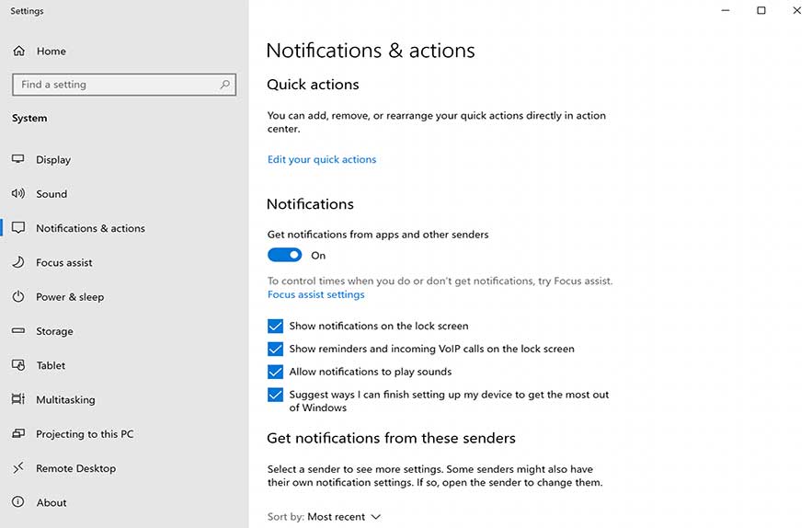Click the Focus assist moon icon
This screenshot has width=812, height=528.
tap(18, 262)
